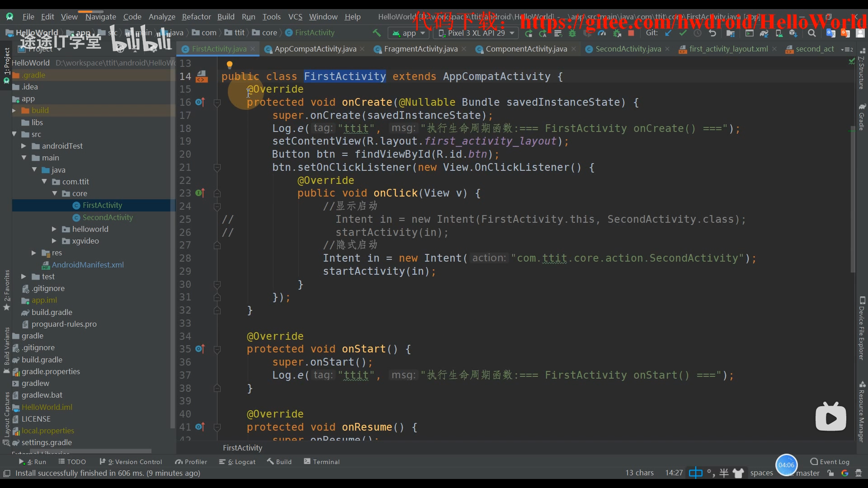Screen dimensions: 868x488
Task: Toggle the Build Variants side panel
Action: [6, 351]
